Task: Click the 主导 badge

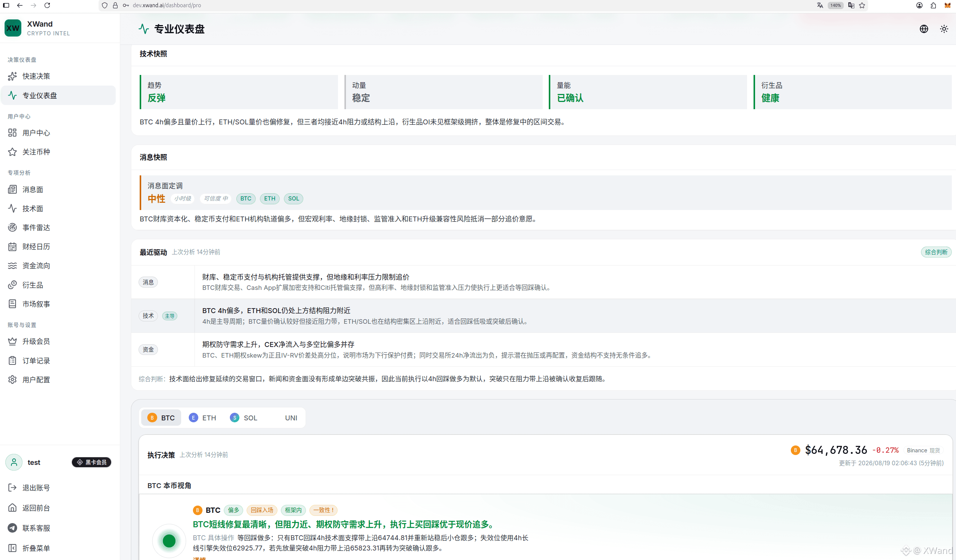Action: click(170, 316)
